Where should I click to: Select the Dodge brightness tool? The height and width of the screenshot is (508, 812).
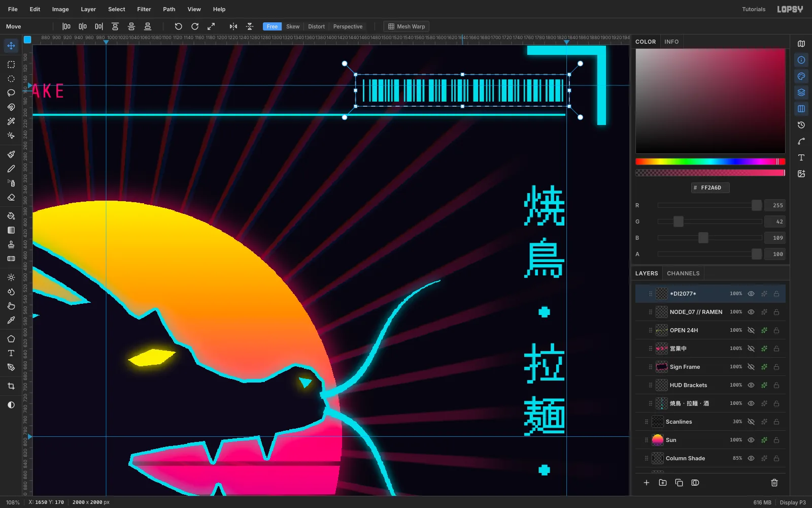[x=11, y=277]
